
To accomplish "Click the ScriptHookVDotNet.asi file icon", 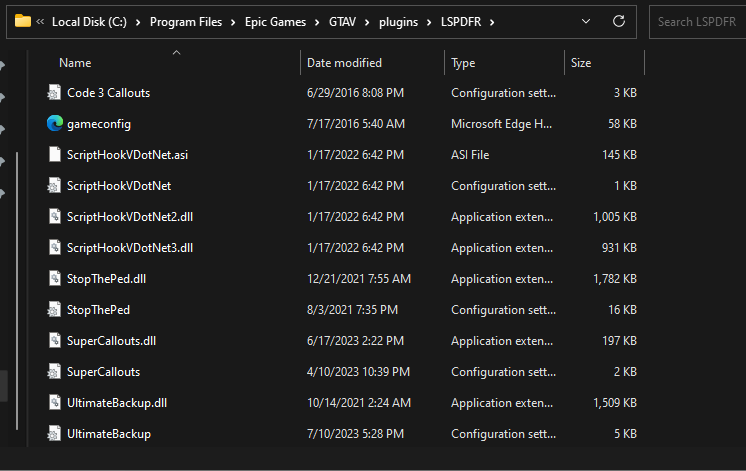I will click(55, 155).
